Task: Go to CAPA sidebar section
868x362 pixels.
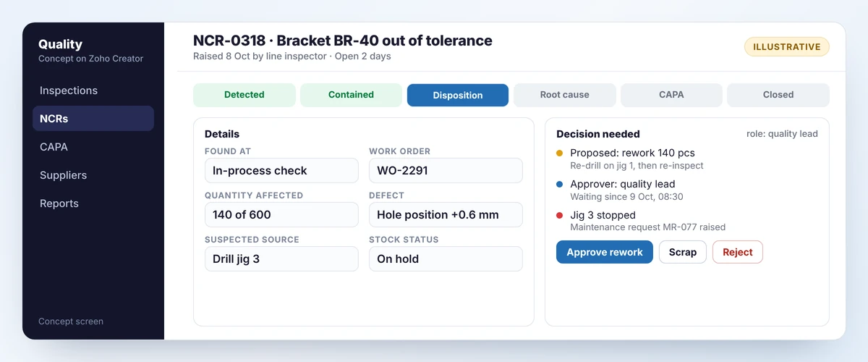Action: [x=93, y=147]
